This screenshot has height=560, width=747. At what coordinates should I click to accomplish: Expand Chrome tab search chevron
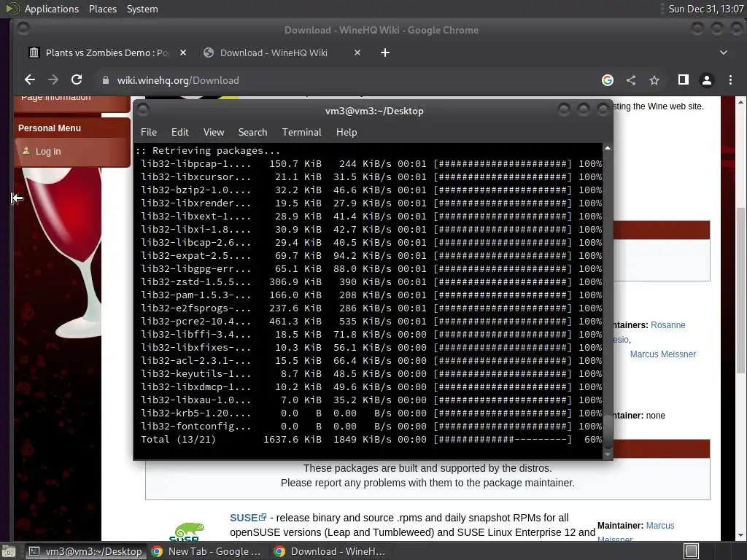[723, 52]
